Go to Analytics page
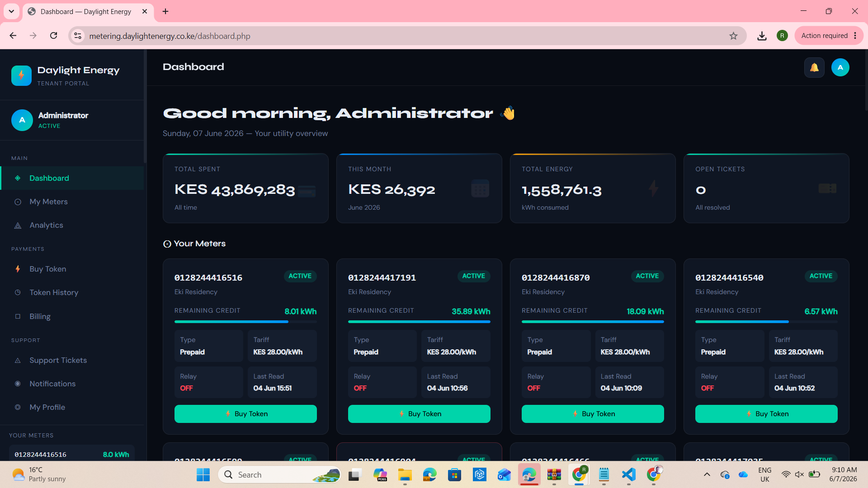This screenshot has height=488, width=868. click(72, 225)
